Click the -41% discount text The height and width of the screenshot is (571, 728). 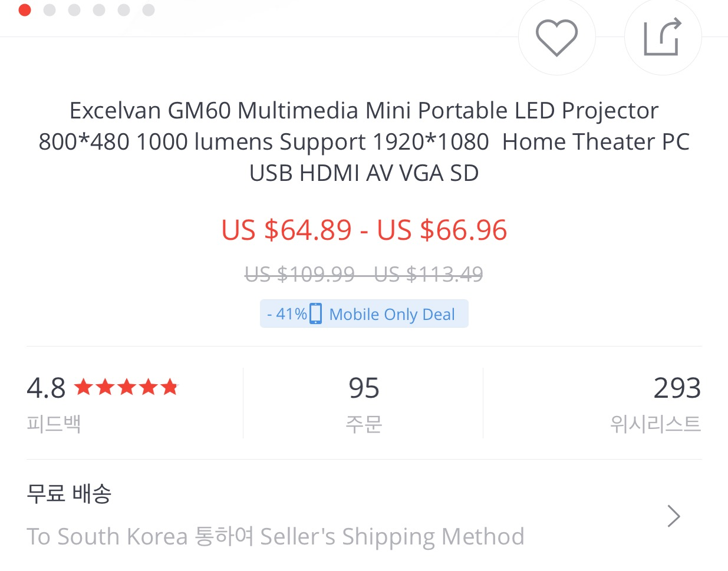point(286,313)
